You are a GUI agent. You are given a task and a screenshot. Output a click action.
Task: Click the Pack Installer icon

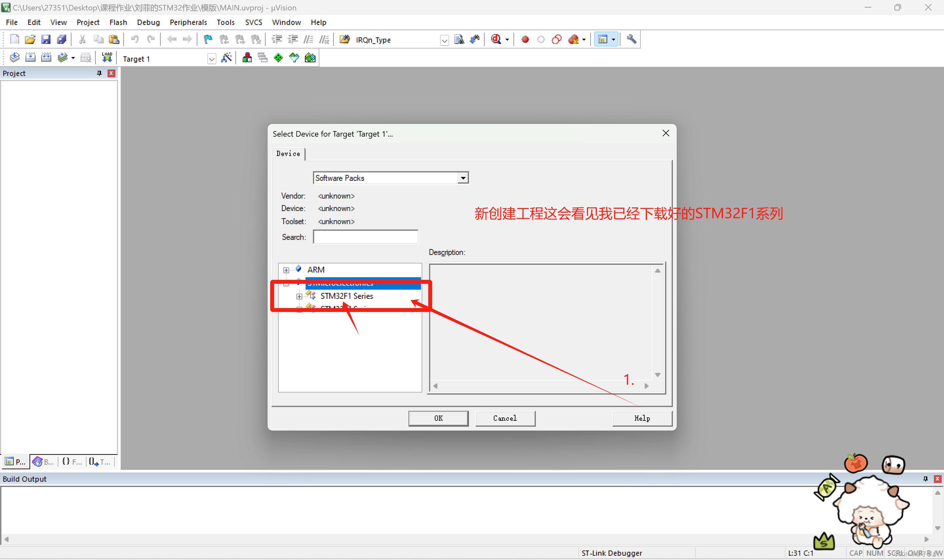coord(310,58)
